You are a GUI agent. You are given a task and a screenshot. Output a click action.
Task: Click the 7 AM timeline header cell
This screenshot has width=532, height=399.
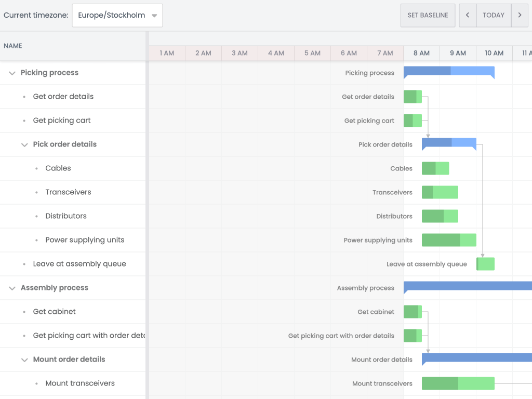385,54
